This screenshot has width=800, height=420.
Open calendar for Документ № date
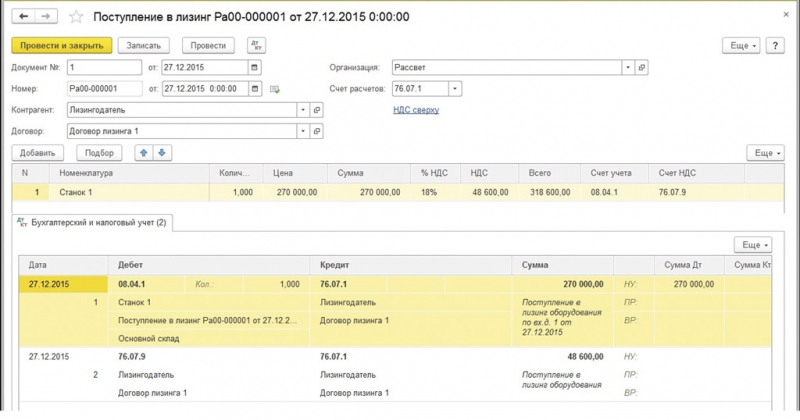tap(254, 67)
